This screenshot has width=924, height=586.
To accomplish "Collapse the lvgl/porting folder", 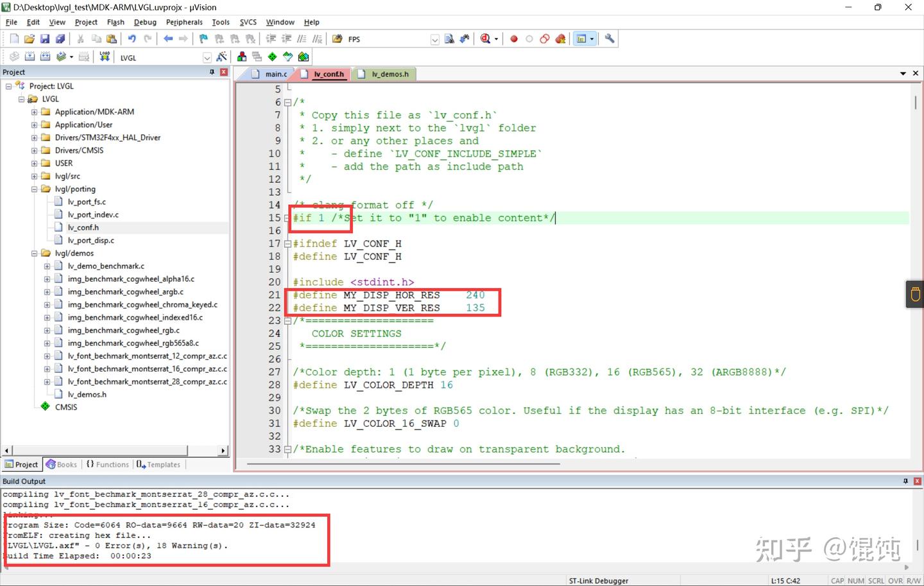I will 33,189.
